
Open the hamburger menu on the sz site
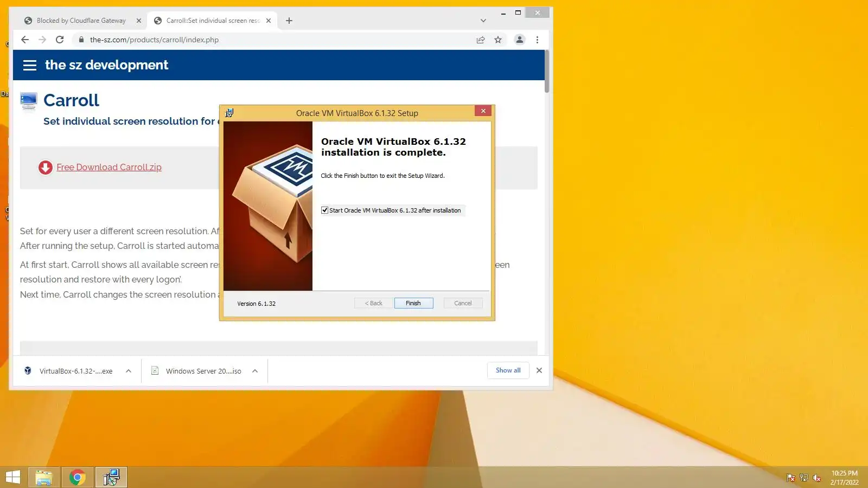pos(30,65)
